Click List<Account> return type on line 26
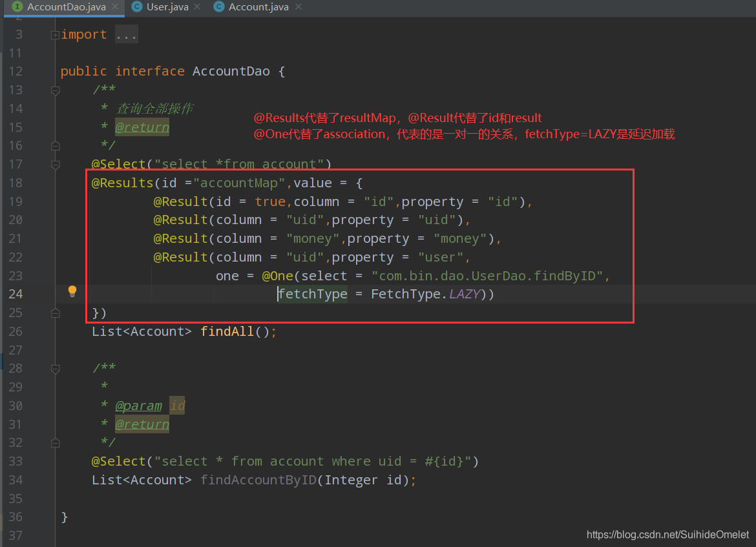 tap(142, 331)
